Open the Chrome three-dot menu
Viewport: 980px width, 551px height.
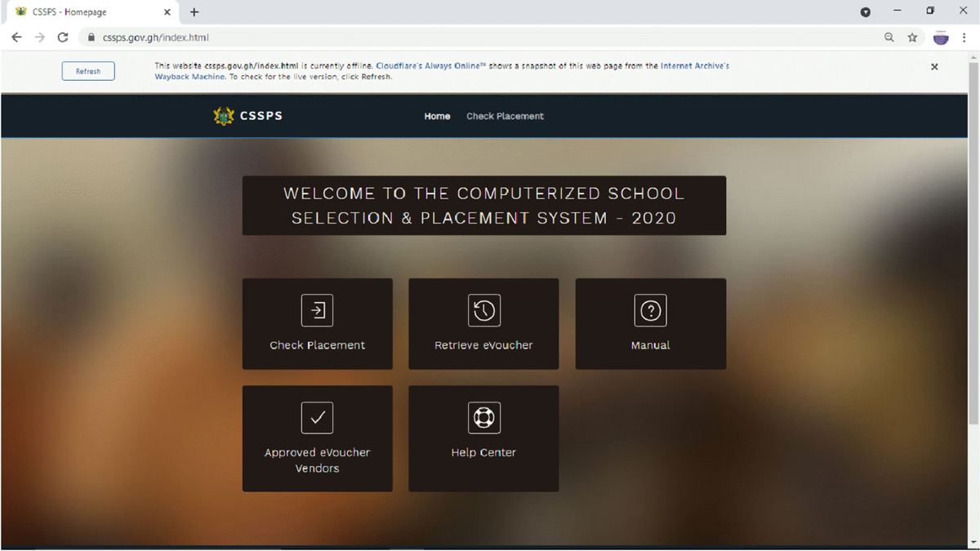click(964, 38)
